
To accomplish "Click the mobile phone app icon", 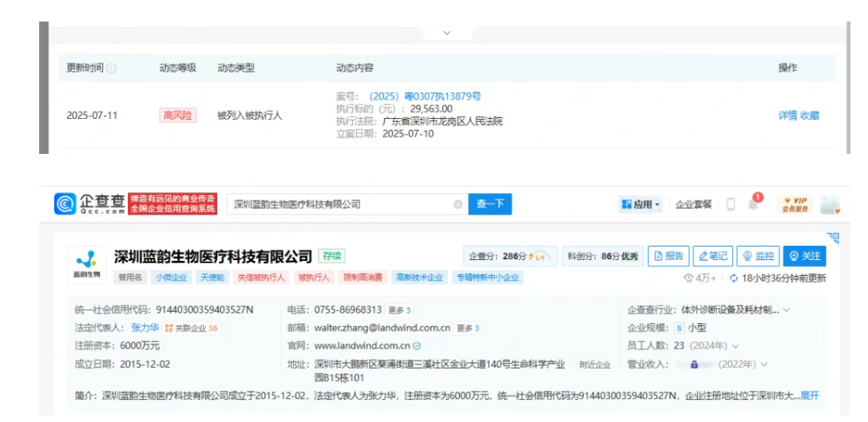I will 731,204.
